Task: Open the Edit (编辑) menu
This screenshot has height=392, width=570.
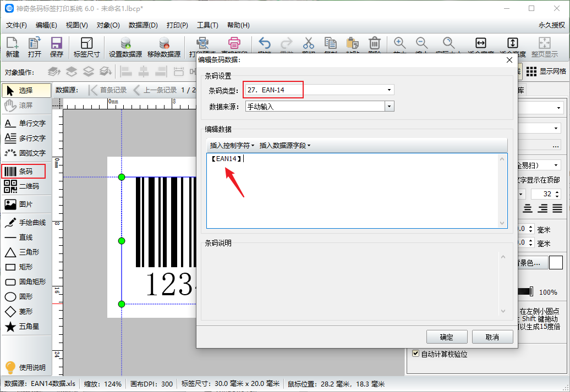Action: (x=47, y=25)
